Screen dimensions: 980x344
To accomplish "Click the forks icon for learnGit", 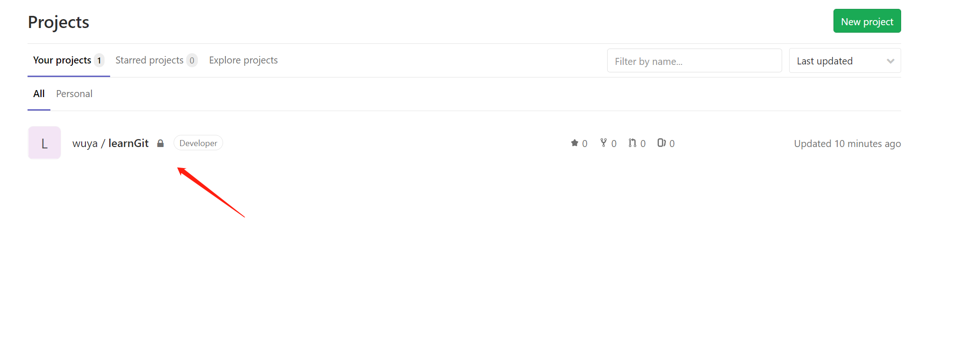I will click(x=603, y=143).
